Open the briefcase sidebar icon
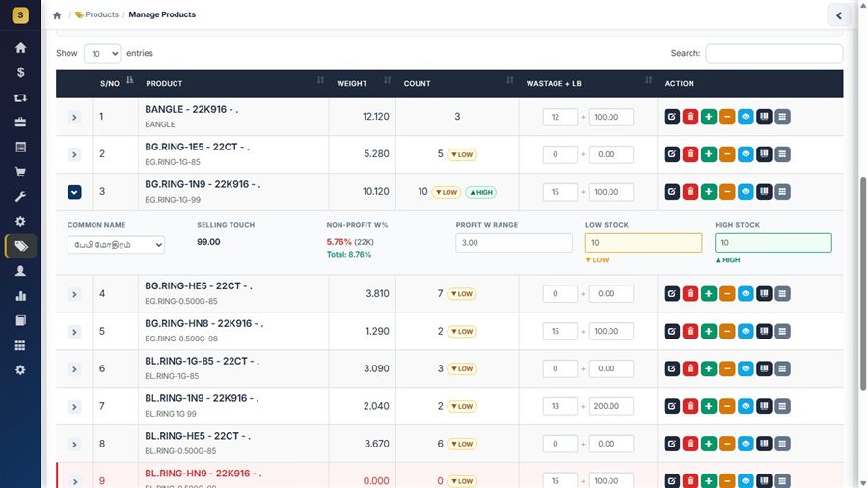 20,122
